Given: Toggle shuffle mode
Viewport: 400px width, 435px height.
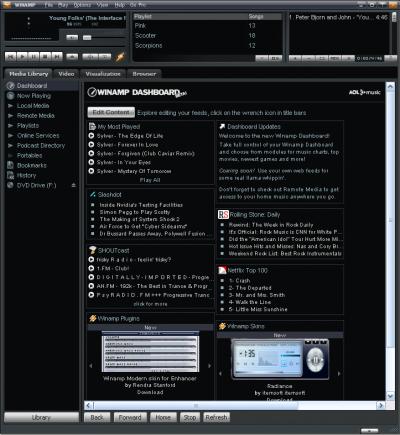Looking at the screenshot, I should 90,57.
